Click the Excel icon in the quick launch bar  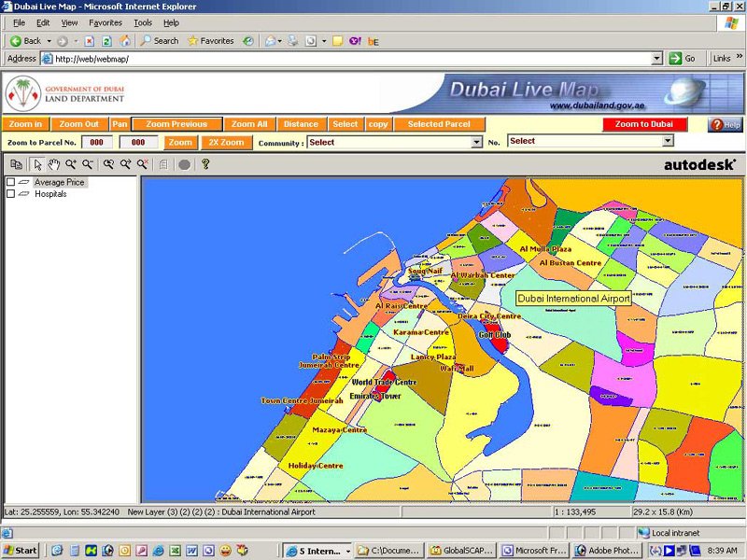[175, 551]
